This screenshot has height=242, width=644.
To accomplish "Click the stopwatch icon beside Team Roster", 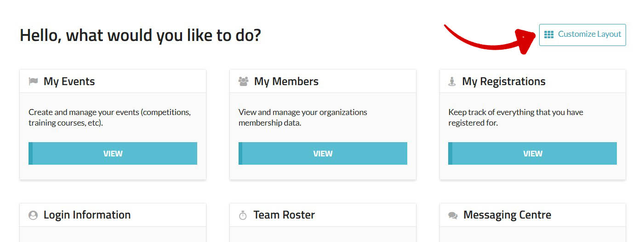I will (x=243, y=215).
